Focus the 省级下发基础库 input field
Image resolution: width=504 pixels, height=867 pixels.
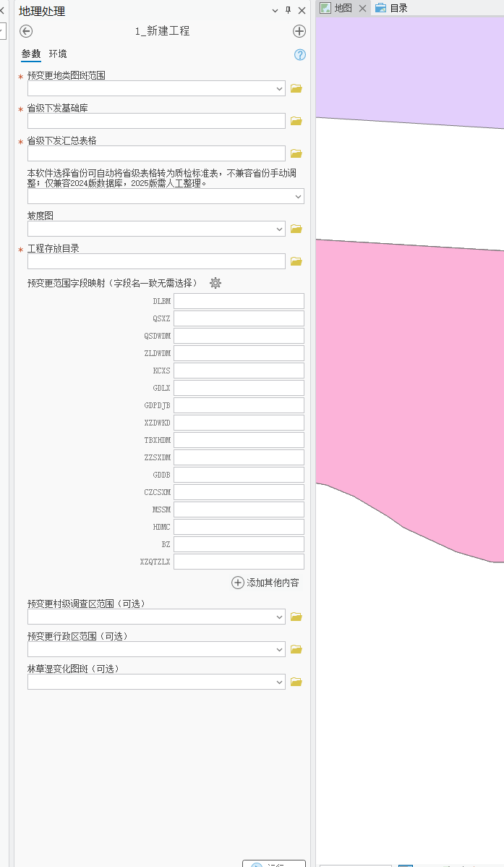pos(156,121)
